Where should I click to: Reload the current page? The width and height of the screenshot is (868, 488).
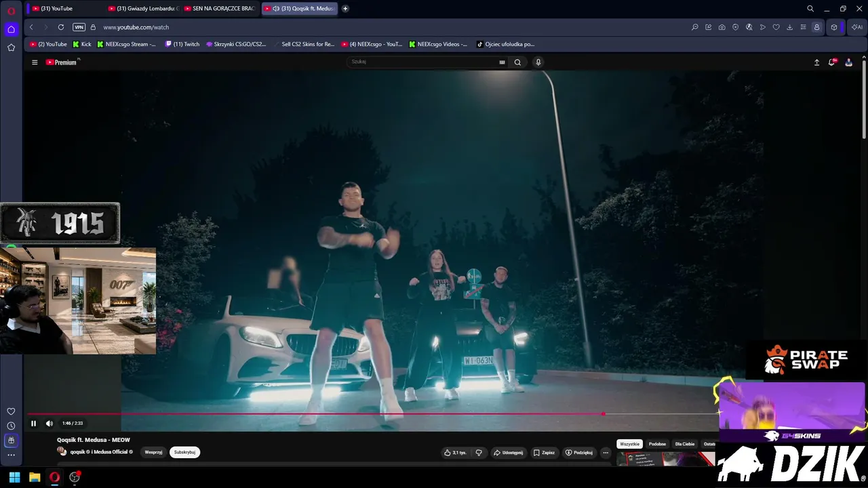[x=61, y=27]
